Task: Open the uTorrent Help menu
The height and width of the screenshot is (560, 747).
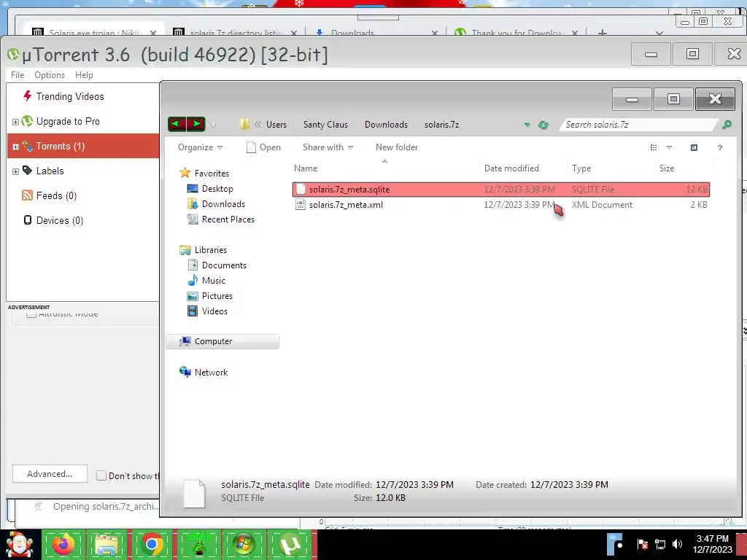Action: pos(84,75)
